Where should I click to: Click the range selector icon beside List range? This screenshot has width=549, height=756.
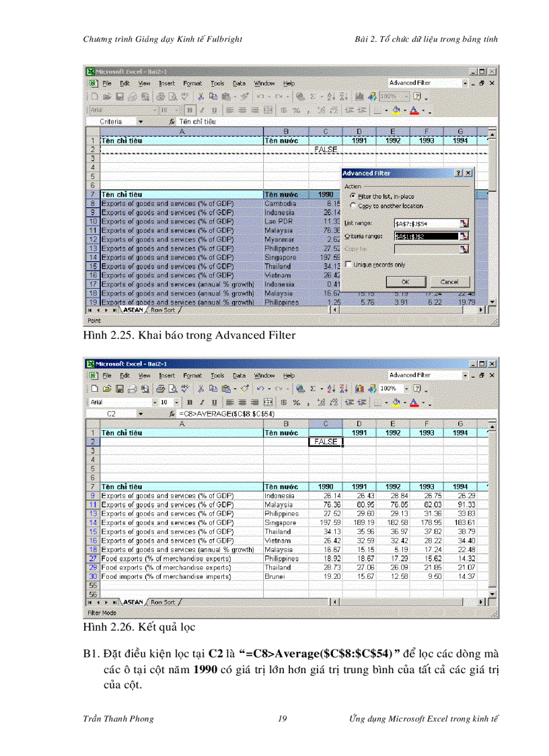coord(464,224)
